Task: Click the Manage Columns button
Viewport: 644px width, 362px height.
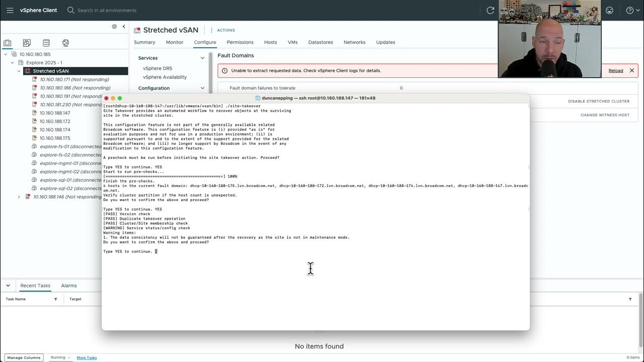Action: [x=24, y=357]
